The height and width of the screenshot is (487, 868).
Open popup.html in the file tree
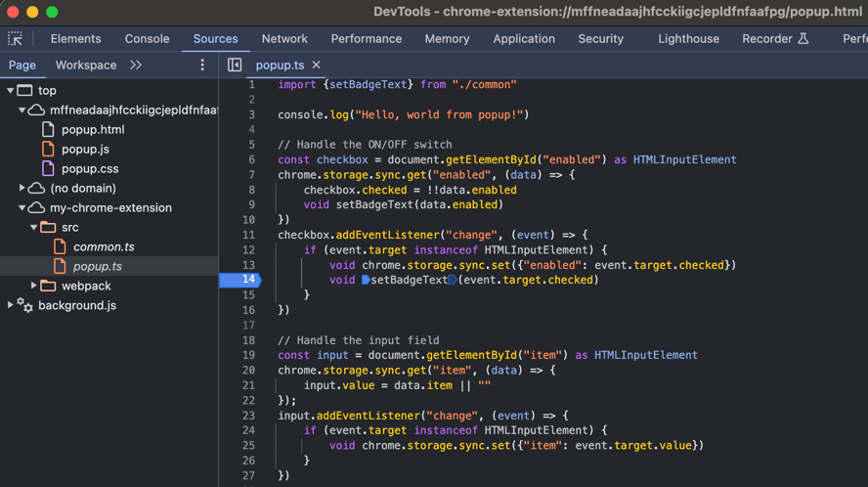[93, 130]
